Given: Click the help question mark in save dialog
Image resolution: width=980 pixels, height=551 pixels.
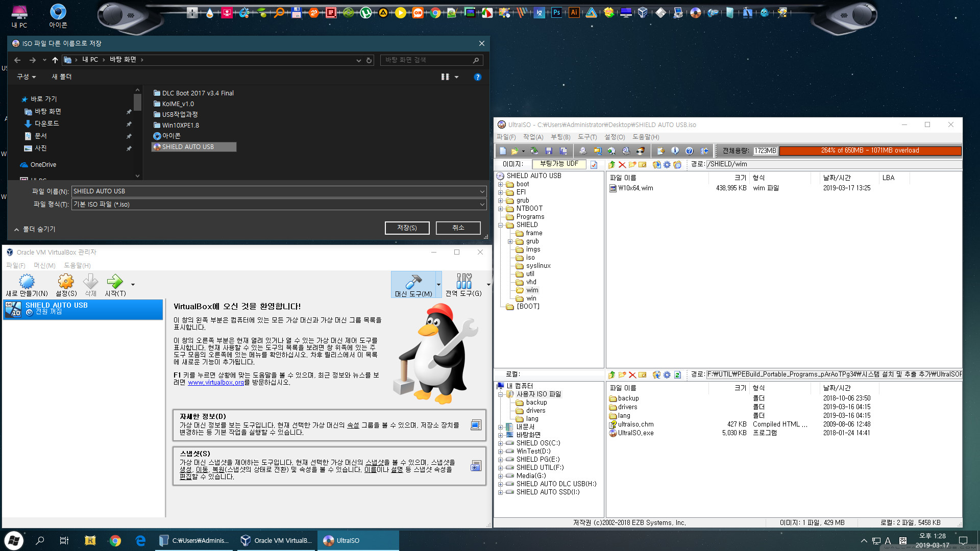Looking at the screenshot, I should coord(477,77).
